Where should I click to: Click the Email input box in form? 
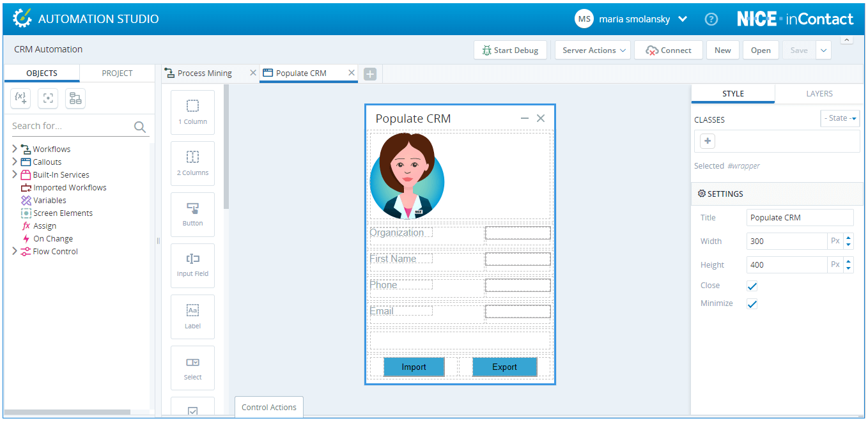518,311
